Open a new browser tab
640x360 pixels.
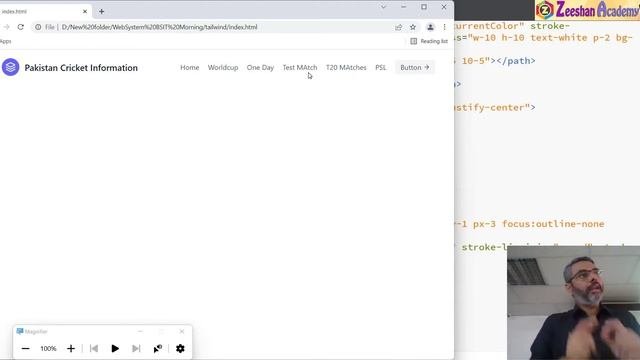point(102,11)
